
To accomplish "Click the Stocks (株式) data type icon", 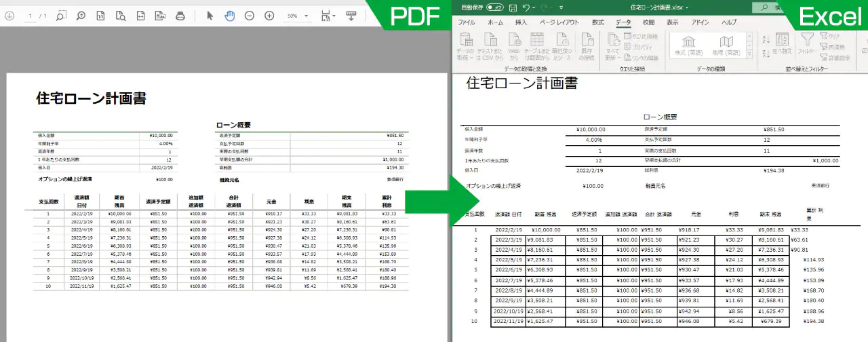I will [x=689, y=45].
